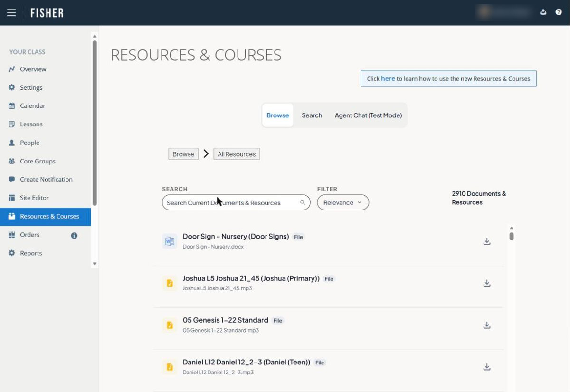Click the magnifier icon in search box
The width and height of the screenshot is (570, 392).
pos(303,203)
